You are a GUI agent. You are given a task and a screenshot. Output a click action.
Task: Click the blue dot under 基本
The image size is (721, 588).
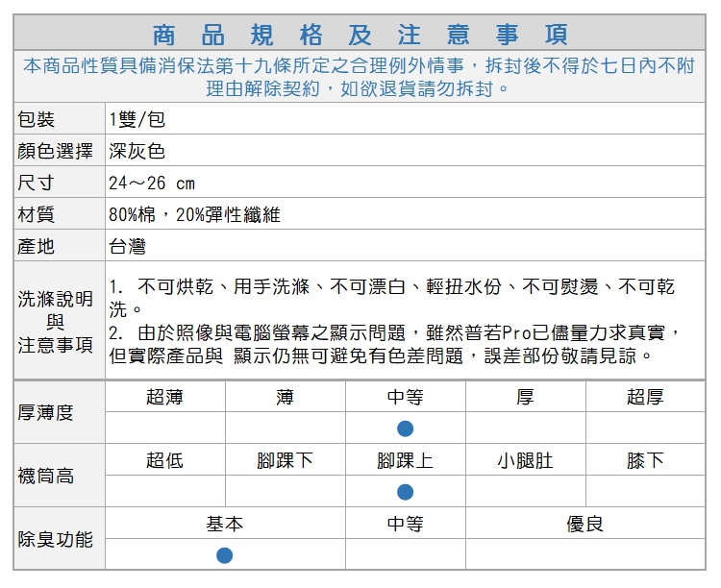tap(224, 555)
